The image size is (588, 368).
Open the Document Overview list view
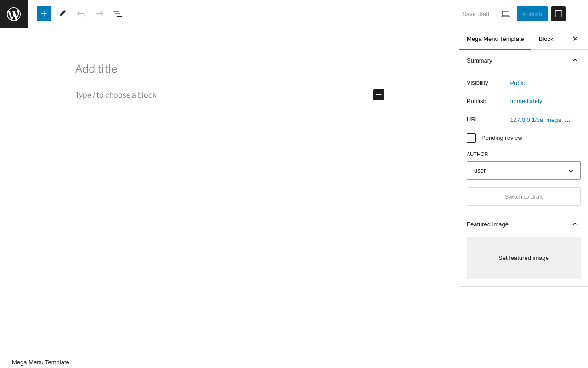coord(118,14)
